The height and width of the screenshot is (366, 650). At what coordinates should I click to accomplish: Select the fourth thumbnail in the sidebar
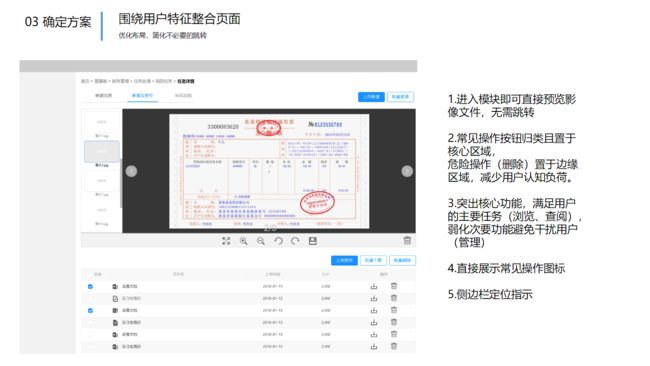coord(102,210)
